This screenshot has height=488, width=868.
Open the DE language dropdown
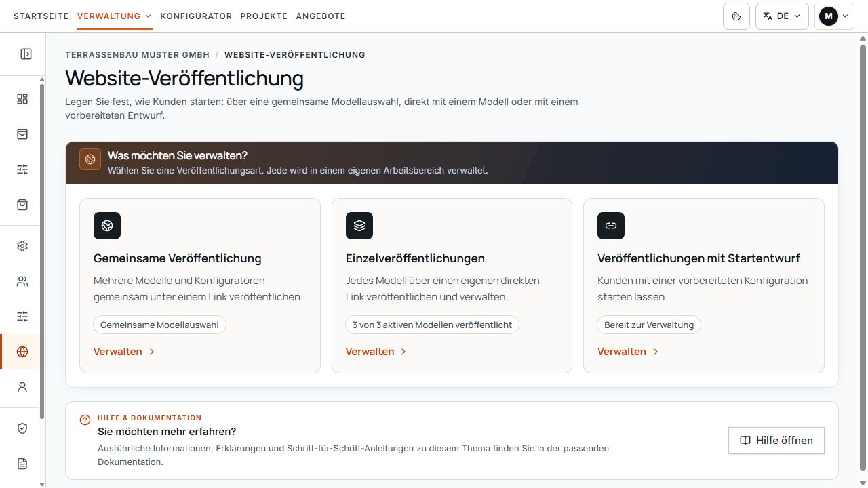point(782,16)
